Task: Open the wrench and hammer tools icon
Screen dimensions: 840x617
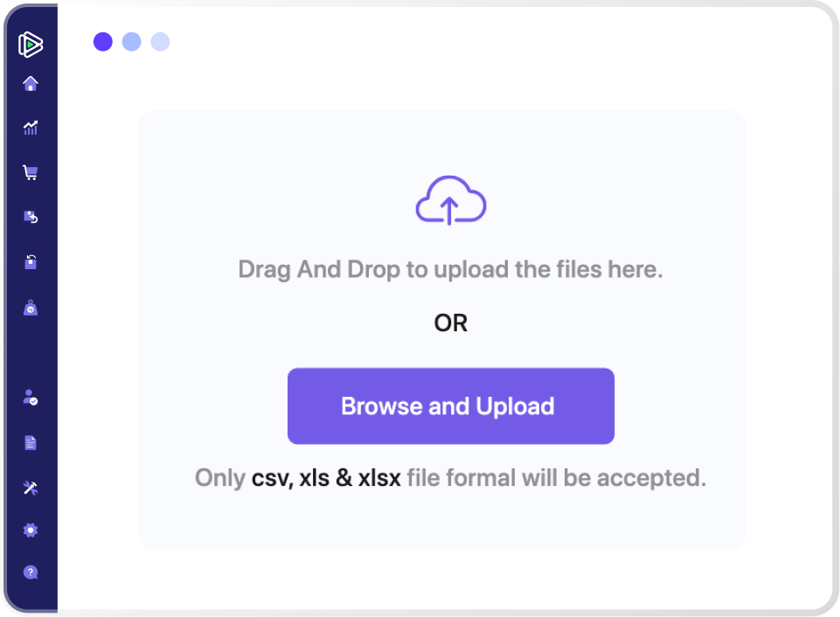Action: [x=31, y=487]
